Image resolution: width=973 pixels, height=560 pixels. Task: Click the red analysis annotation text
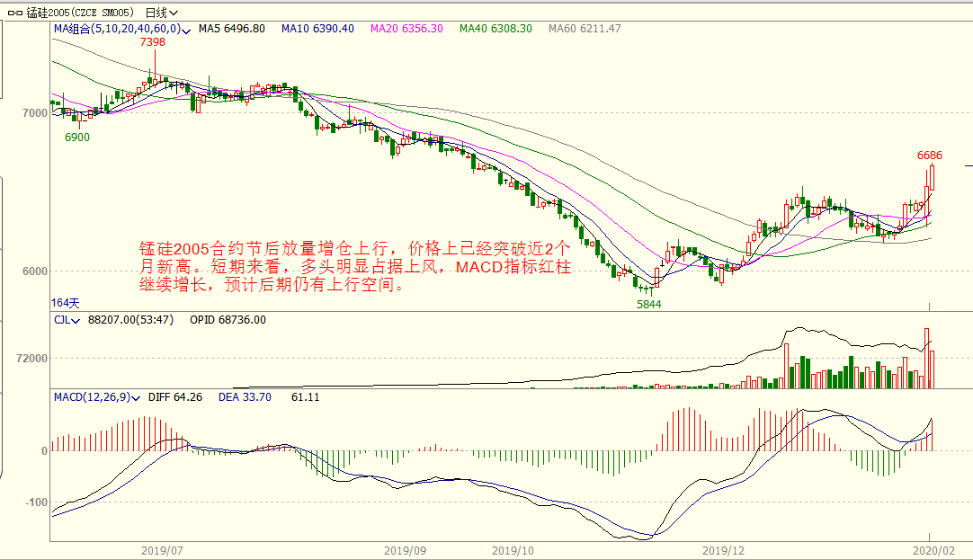tap(354, 267)
